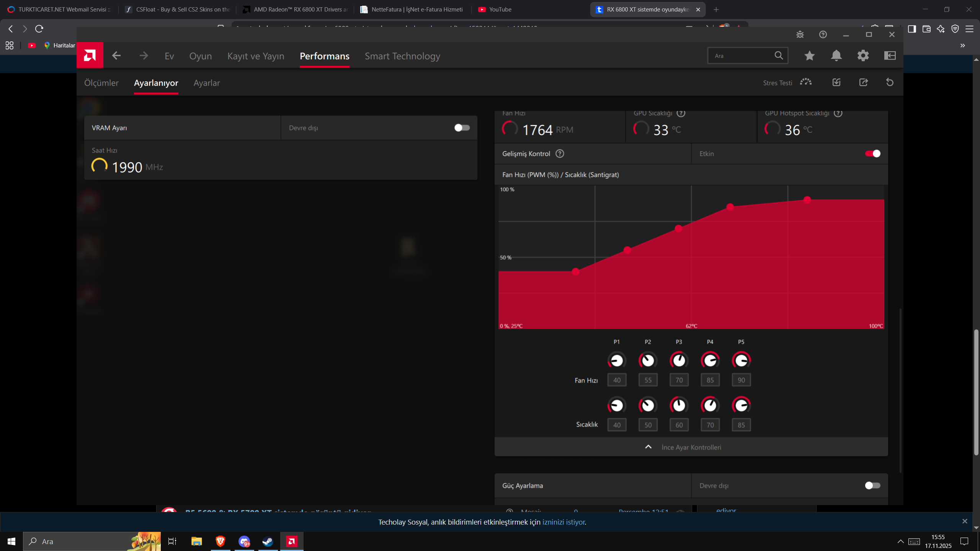
Task: Click the taskbar clock showing 15:55
Action: (938, 541)
